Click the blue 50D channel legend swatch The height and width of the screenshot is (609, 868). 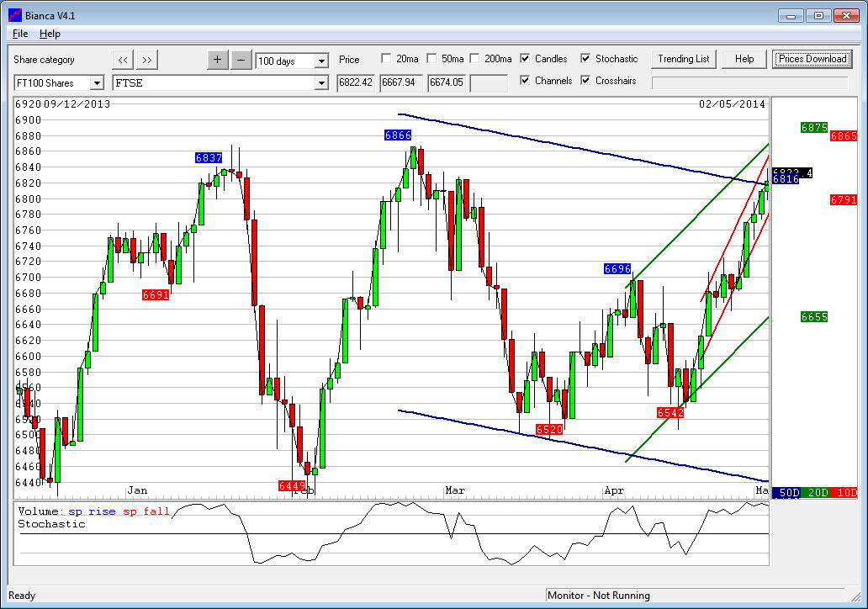tap(787, 492)
